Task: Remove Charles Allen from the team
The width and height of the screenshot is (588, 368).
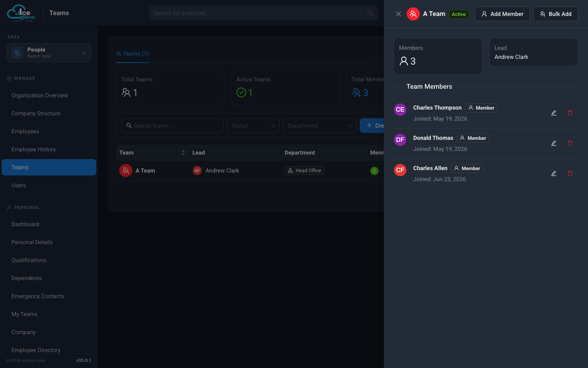Action: click(x=570, y=173)
